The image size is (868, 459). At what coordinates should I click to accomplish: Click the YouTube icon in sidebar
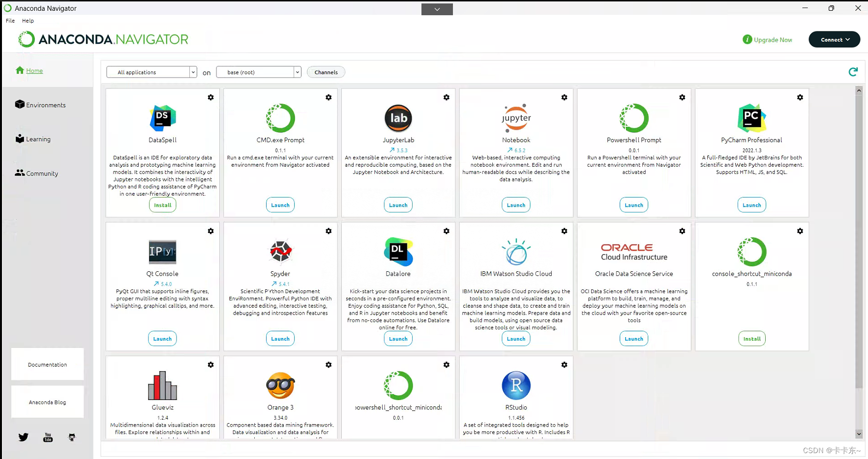(48, 437)
